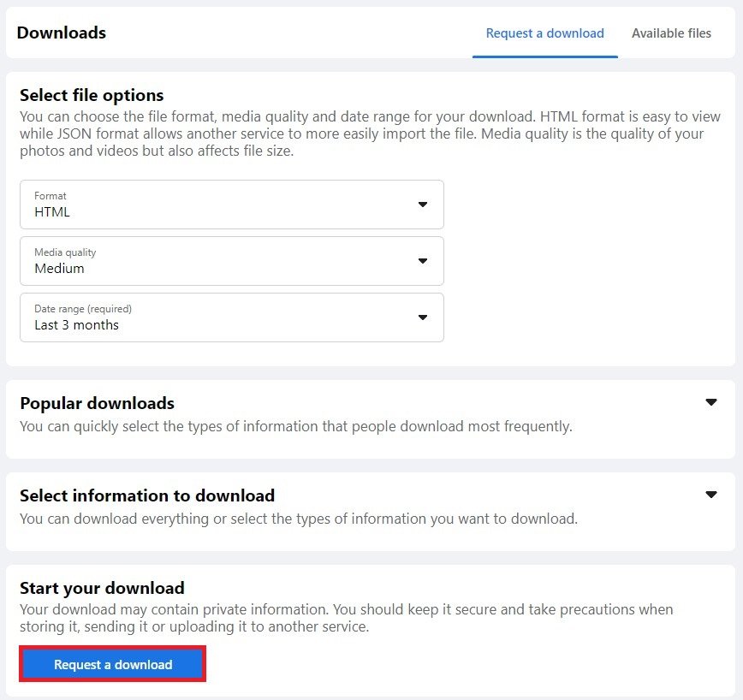
Task: Click the Date range caret icon
Action: (422, 317)
